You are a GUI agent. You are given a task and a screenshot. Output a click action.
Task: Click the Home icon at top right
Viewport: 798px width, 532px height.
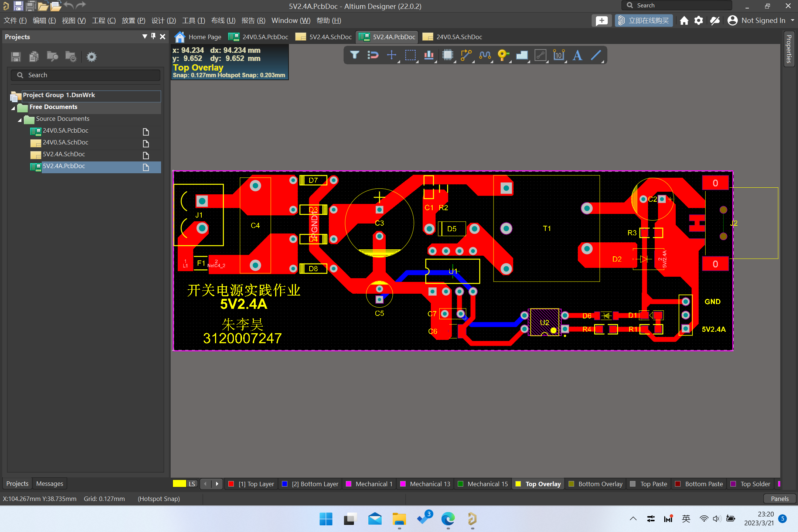(684, 21)
